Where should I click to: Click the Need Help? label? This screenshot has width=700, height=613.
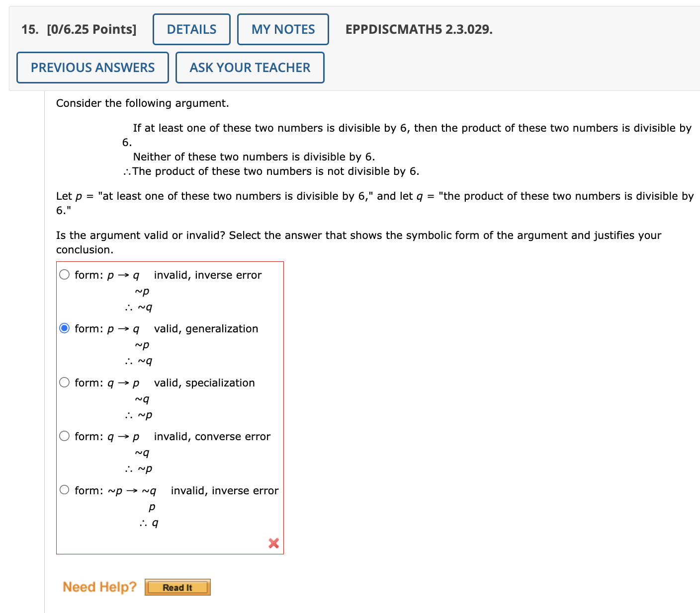[x=99, y=587]
